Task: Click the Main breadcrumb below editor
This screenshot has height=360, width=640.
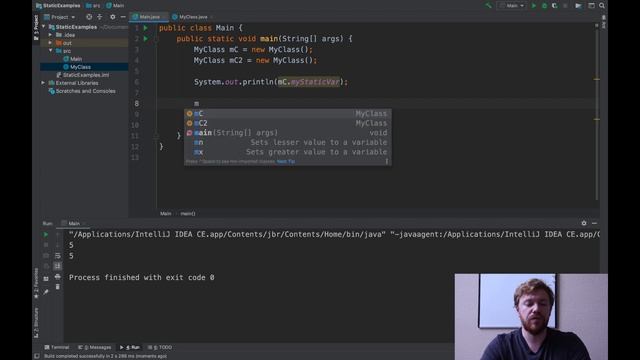Action: 165,213
